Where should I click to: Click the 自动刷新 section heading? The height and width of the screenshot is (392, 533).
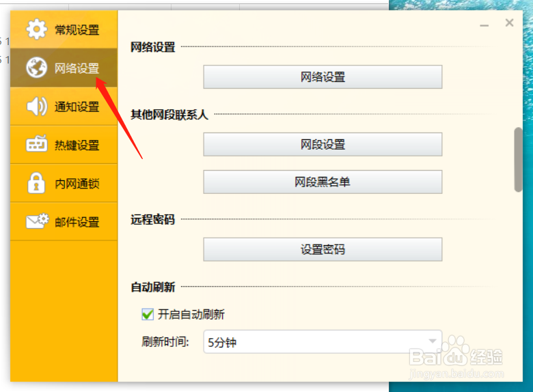(152, 287)
